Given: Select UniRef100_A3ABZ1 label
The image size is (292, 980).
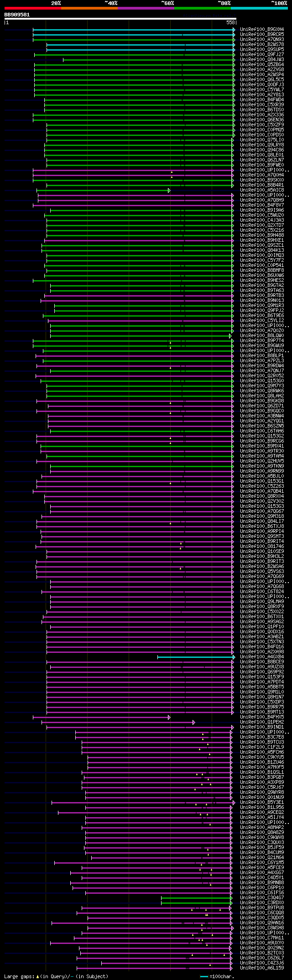Looking at the screenshot, I should coord(262,637).
